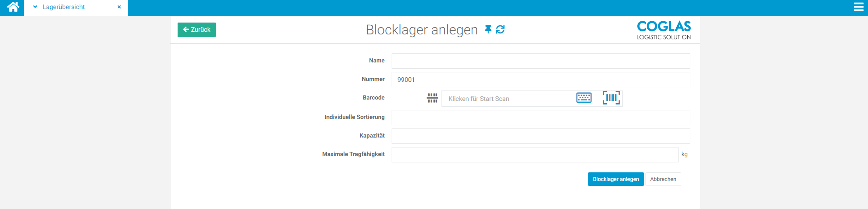Start barcode scanner icon

click(x=611, y=98)
